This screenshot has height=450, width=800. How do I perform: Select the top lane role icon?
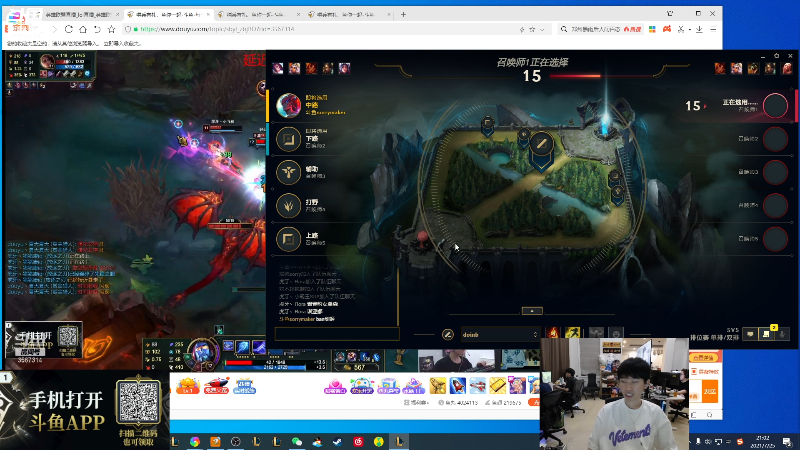288,239
